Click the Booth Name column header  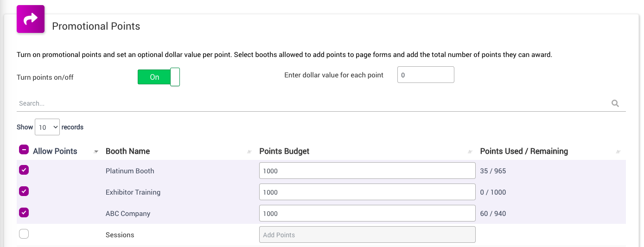(128, 151)
